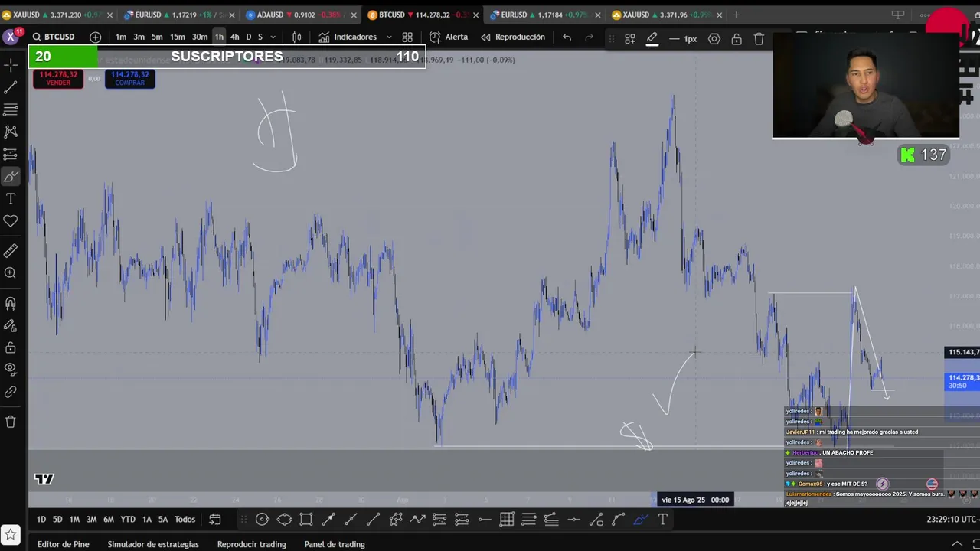Click the COMPRAR buy button
The height and width of the screenshot is (551, 980).
tap(129, 79)
